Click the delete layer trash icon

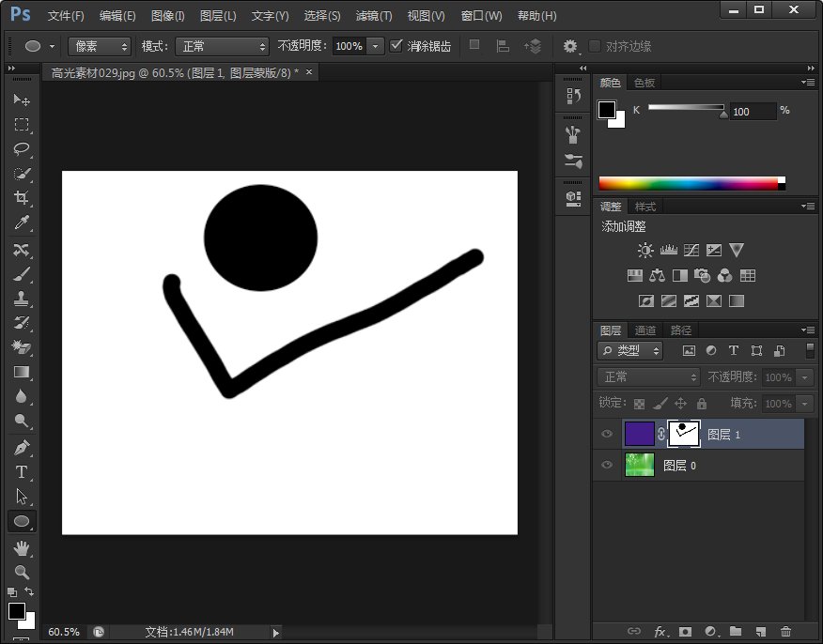point(785,632)
